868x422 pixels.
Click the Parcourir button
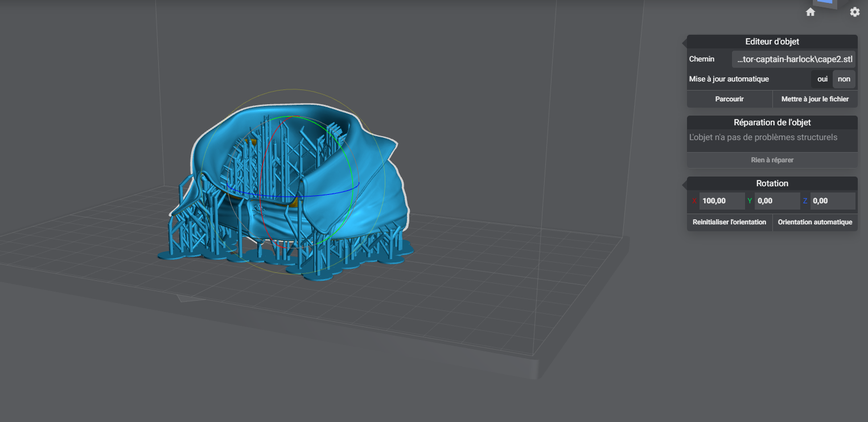(x=730, y=99)
